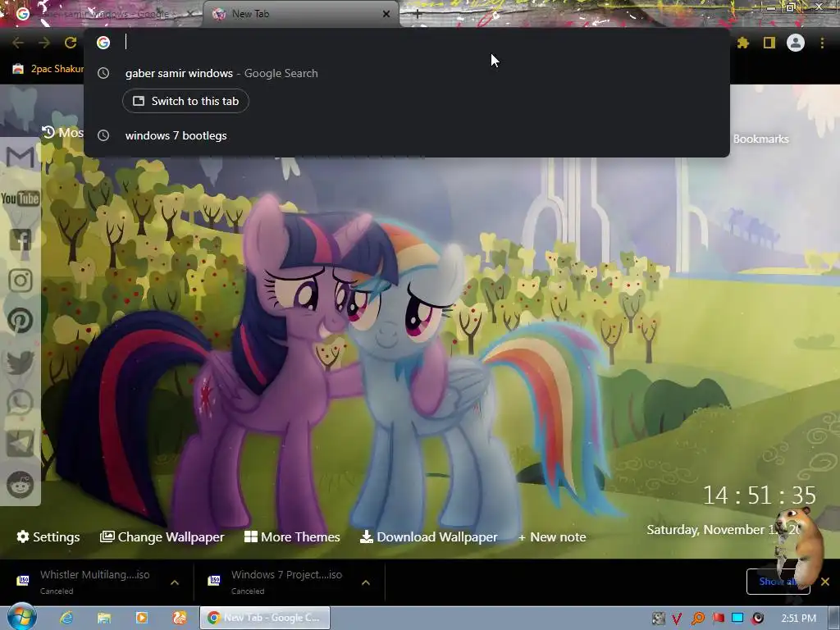
Task: Open the 2pac Shakur bookmark
Action: (x=48, y=69)
